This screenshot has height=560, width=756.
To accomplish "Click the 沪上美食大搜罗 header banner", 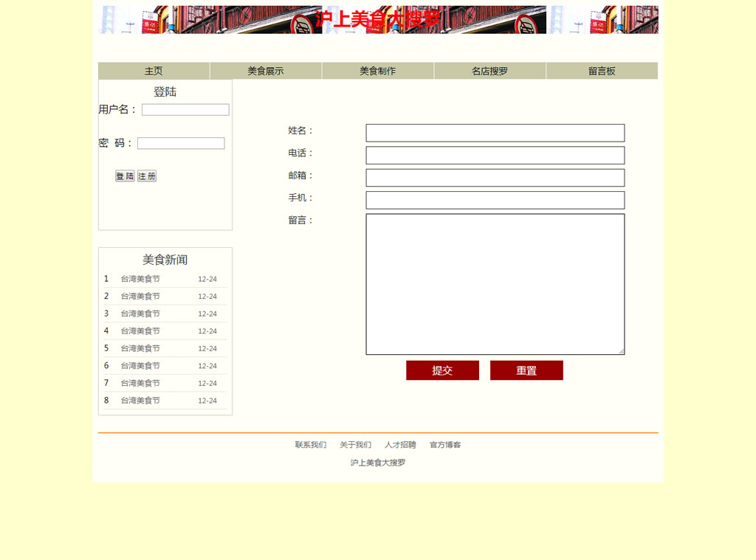I will tap(378, 19).
